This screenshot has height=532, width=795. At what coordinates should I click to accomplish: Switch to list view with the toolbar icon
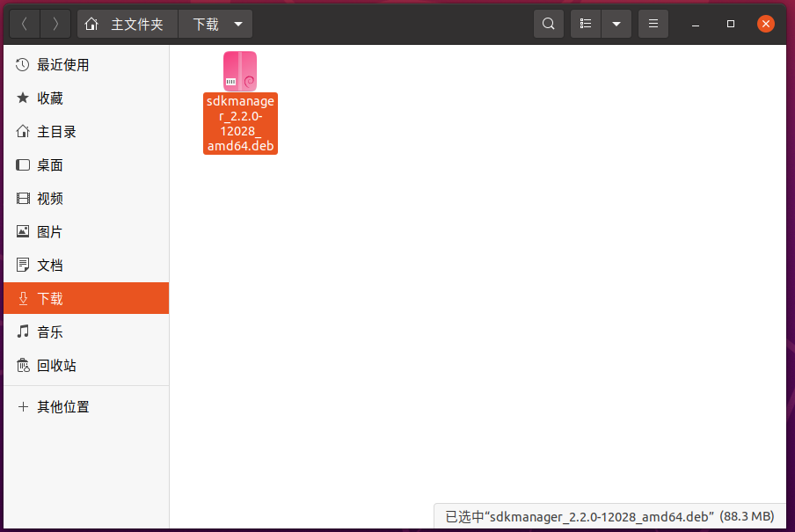[x=586, y=24]
